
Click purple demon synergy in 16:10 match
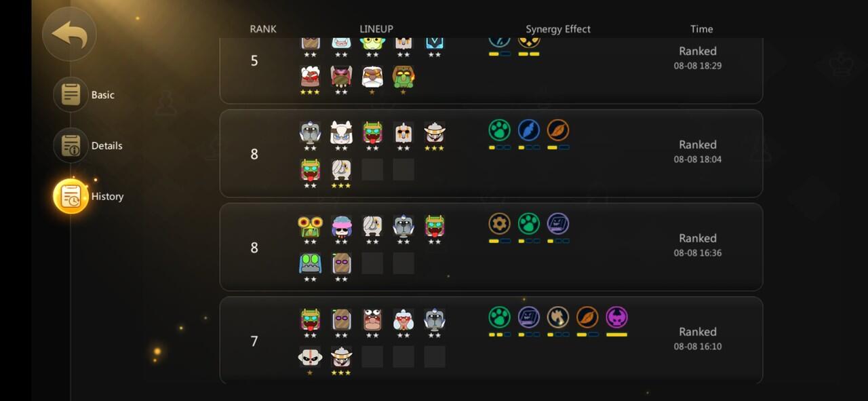point(616,317)
